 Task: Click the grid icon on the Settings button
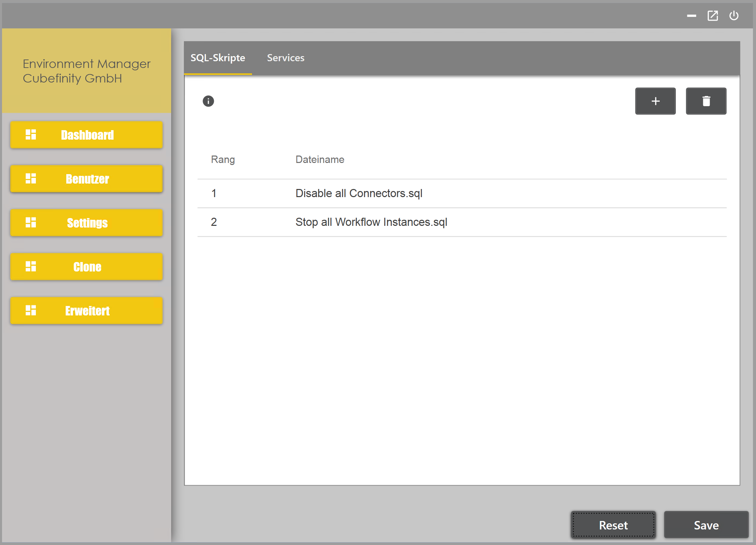click(x=31, y=222)
